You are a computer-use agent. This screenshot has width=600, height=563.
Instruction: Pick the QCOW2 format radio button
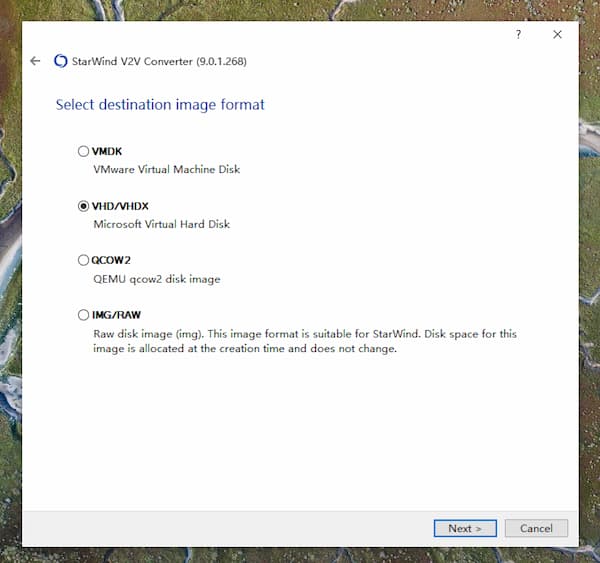(83, 260)
